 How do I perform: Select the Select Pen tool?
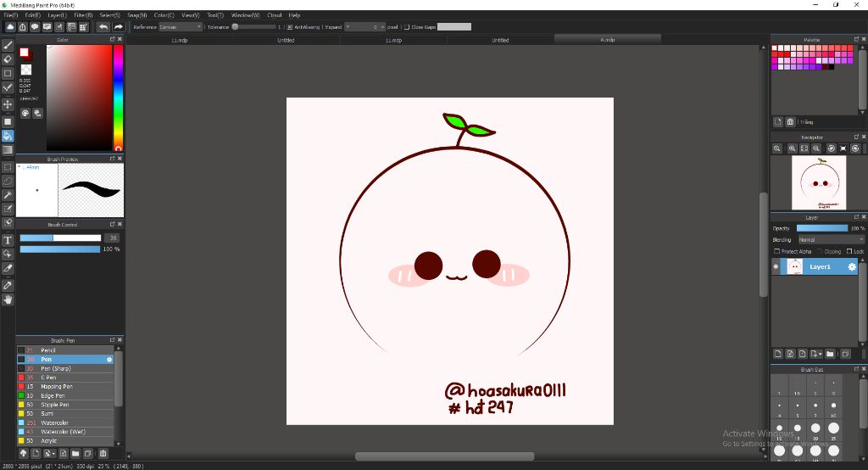pos(8,209)
